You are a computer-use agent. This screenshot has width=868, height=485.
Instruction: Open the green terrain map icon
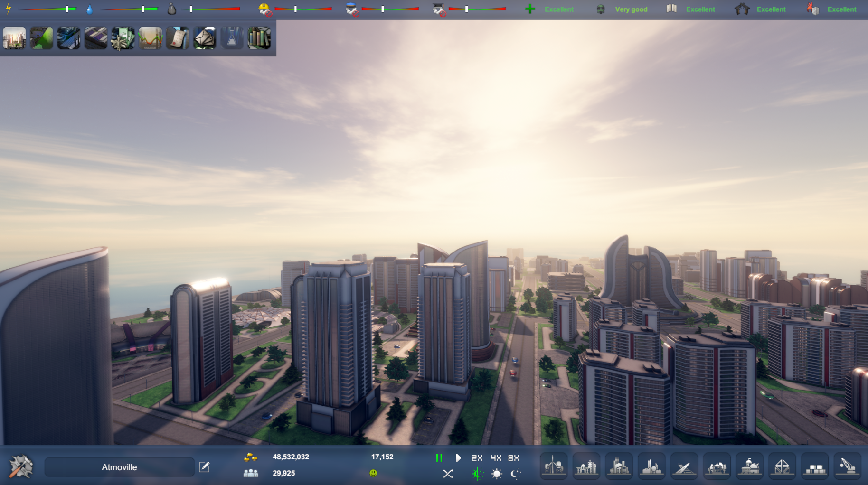click(42, 38)
